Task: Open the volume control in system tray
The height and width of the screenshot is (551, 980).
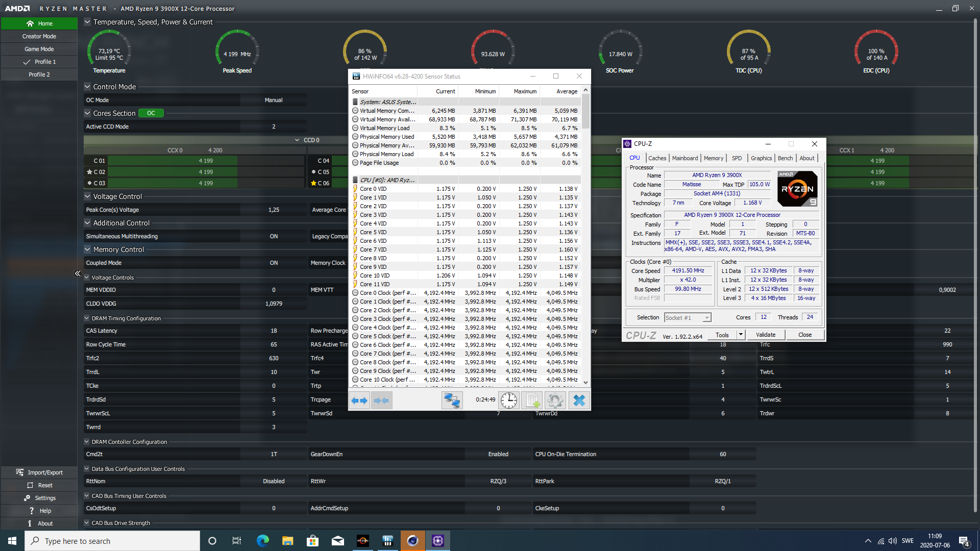Action: pos(893,541)
